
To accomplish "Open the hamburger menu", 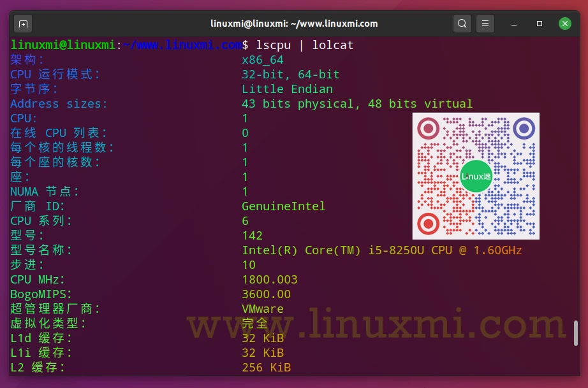I will (485, 24).
